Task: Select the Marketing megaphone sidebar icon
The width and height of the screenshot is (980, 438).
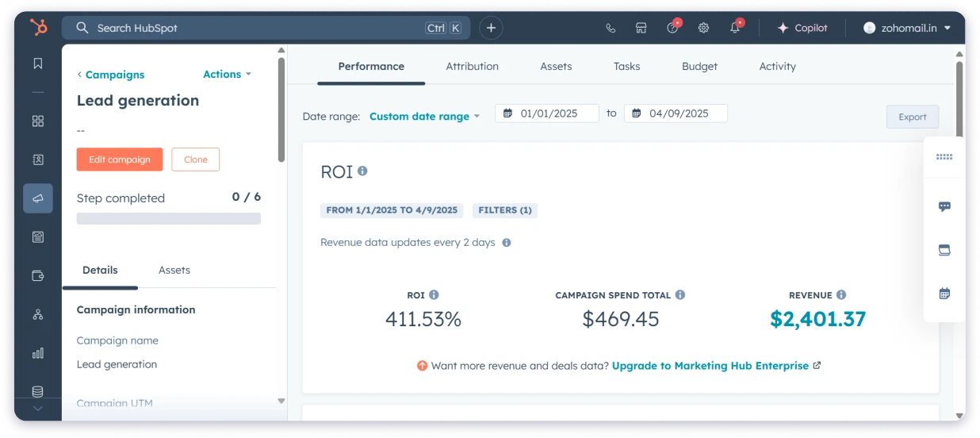Action: [38, 198]
